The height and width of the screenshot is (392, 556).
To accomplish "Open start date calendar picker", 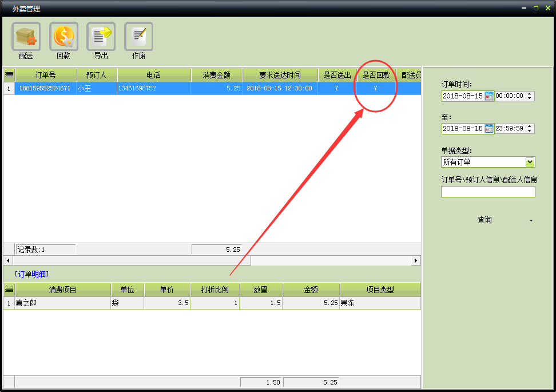I will 489,96.
